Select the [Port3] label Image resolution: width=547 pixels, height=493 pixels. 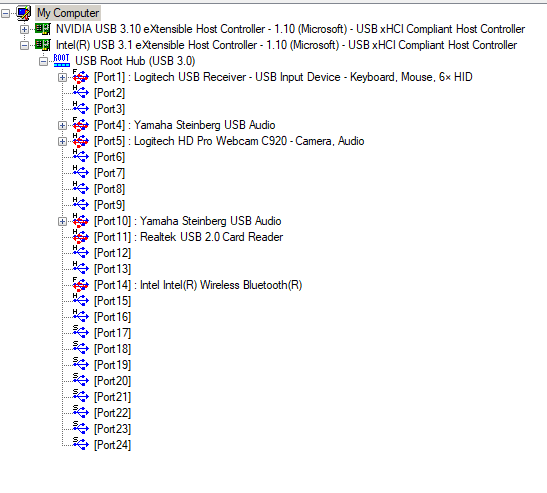coord(110,109)
